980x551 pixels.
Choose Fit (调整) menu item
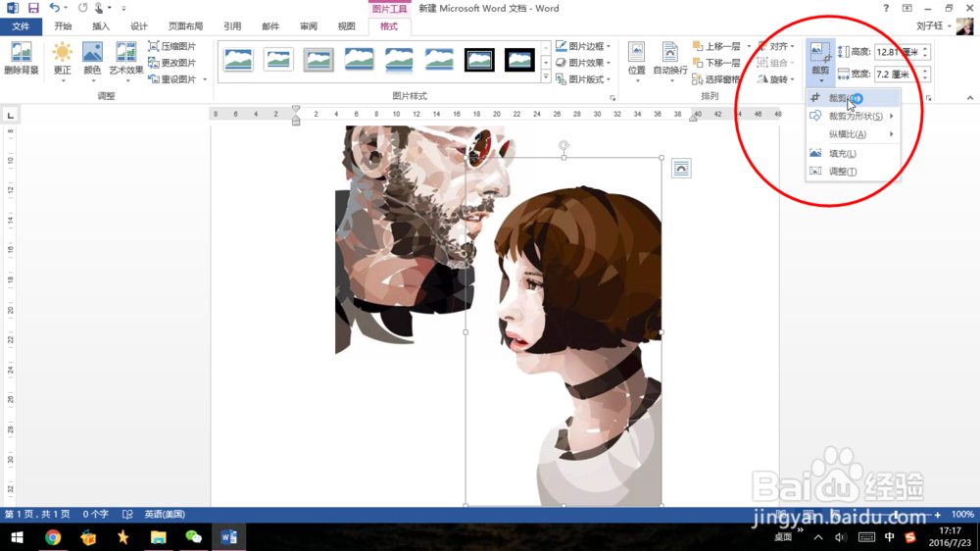854,172
